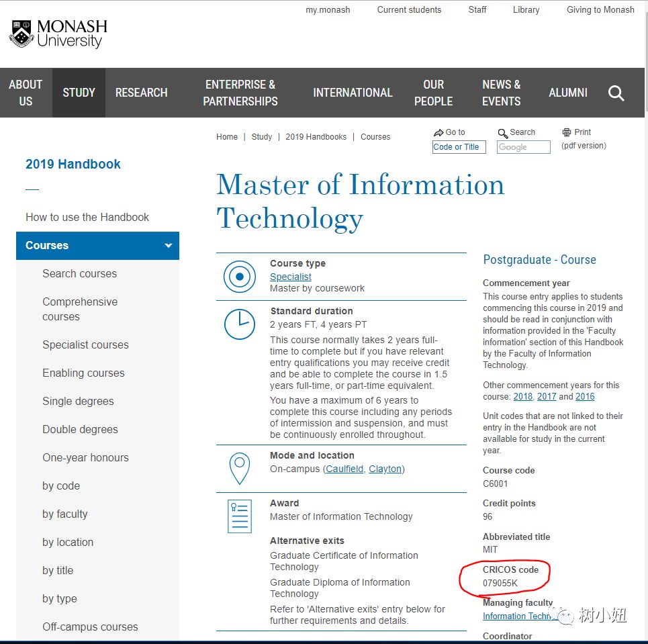
Task: Browse courses by code
Action: tap(61, 486)
